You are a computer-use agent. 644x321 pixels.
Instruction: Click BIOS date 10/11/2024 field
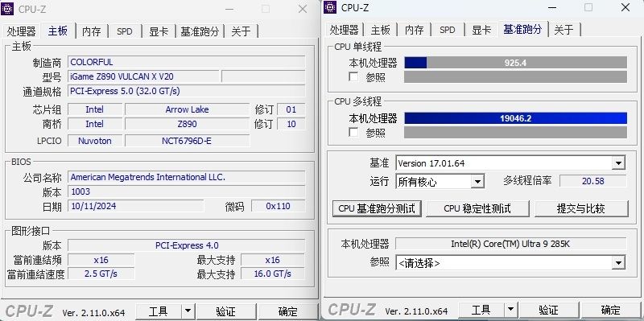click(x=135, y=206)
